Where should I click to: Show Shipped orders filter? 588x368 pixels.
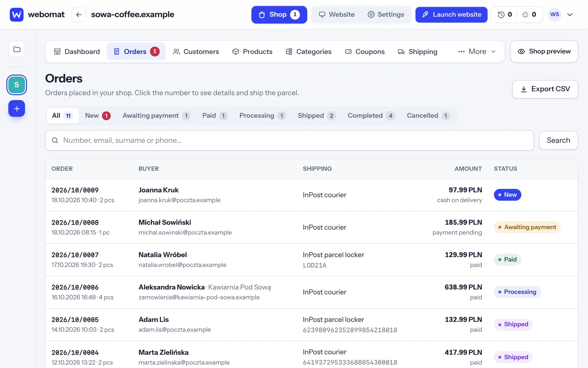coord(316,116)
